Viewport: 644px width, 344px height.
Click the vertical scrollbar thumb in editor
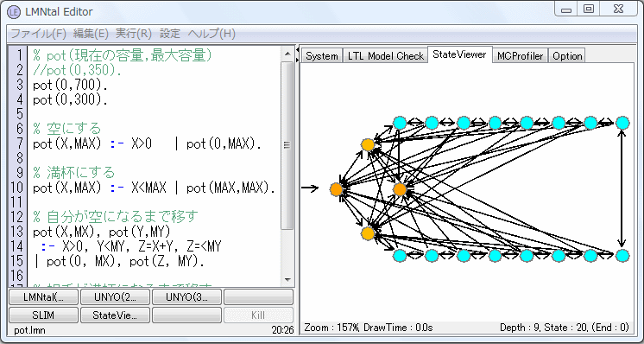click(287, 144)
